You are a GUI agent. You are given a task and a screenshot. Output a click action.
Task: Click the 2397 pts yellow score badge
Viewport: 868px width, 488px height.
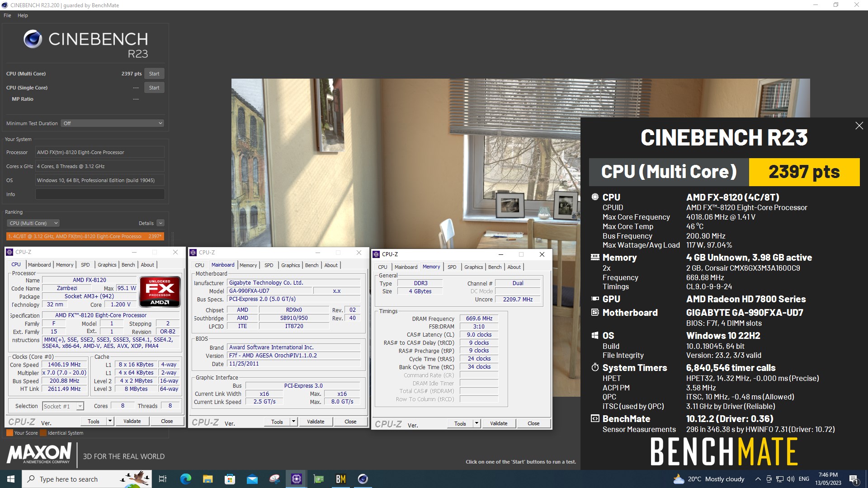(x=804, y=172)
